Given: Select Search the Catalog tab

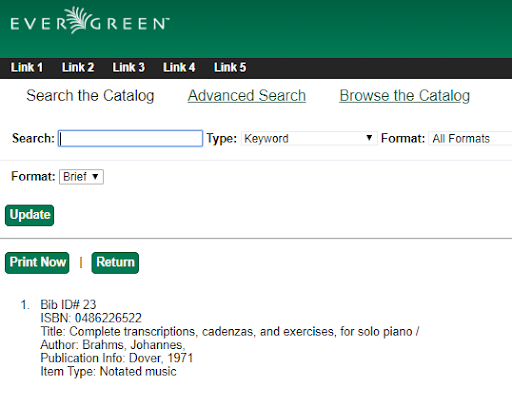Looking at the screenshot, I should point(90,96).
